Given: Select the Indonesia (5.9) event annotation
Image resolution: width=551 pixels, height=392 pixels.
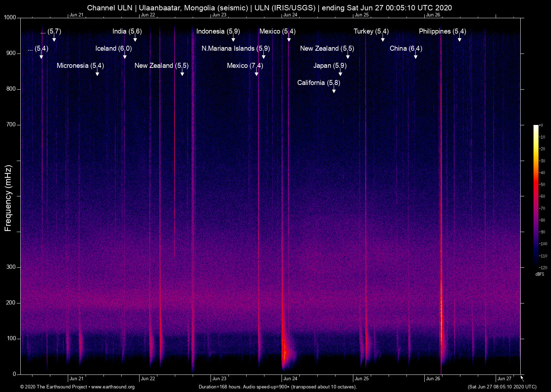Looking at the screenshot, I should point(218,31).
